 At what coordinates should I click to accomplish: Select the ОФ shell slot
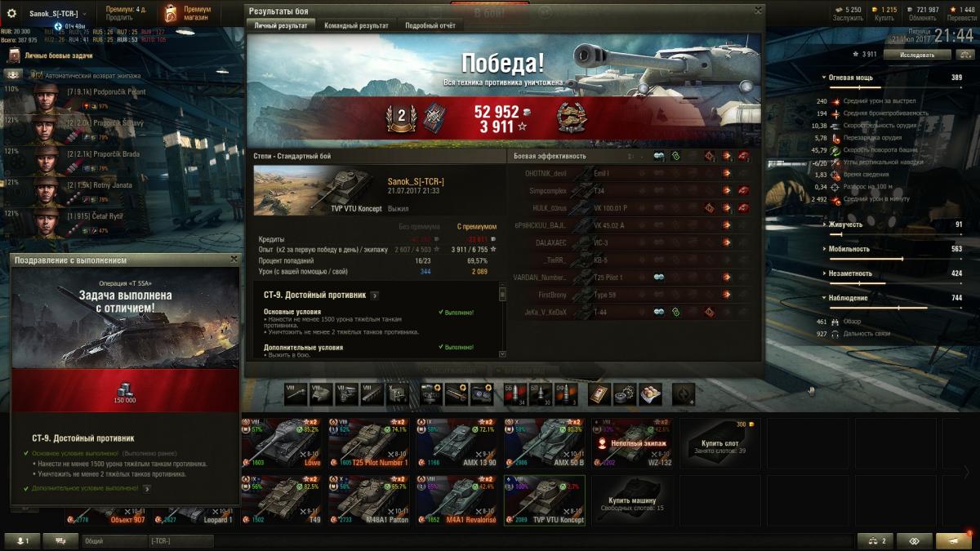click(567, 394)
